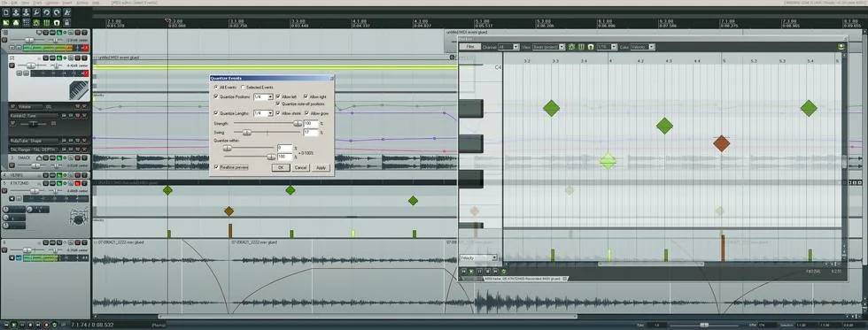Select the Selected Events radio button
The image size is (868, 330).
click(243, 88)
